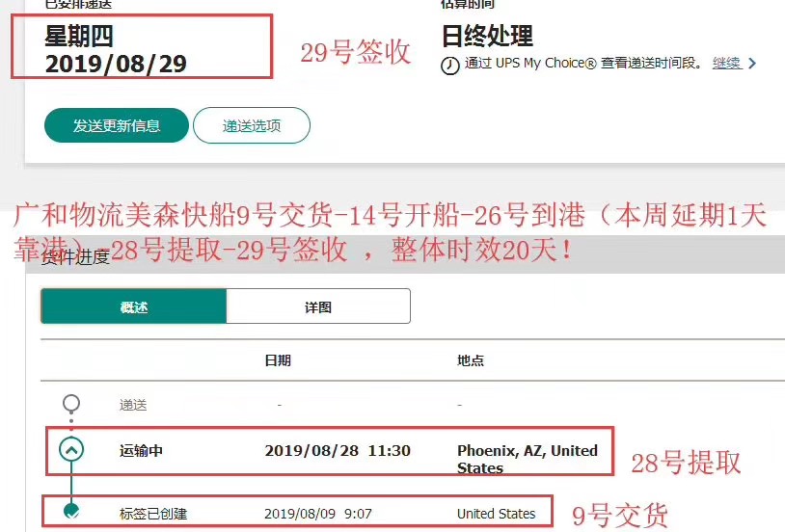785x532 pixels.
Task: Click the 日期 column header
Action: point(278,360)
